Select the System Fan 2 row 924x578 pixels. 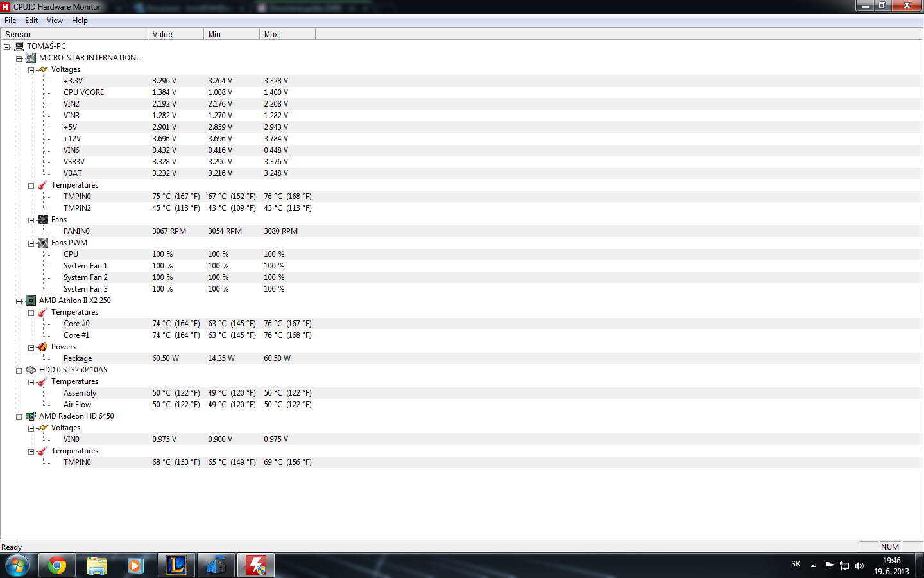(x=492, y=277)
